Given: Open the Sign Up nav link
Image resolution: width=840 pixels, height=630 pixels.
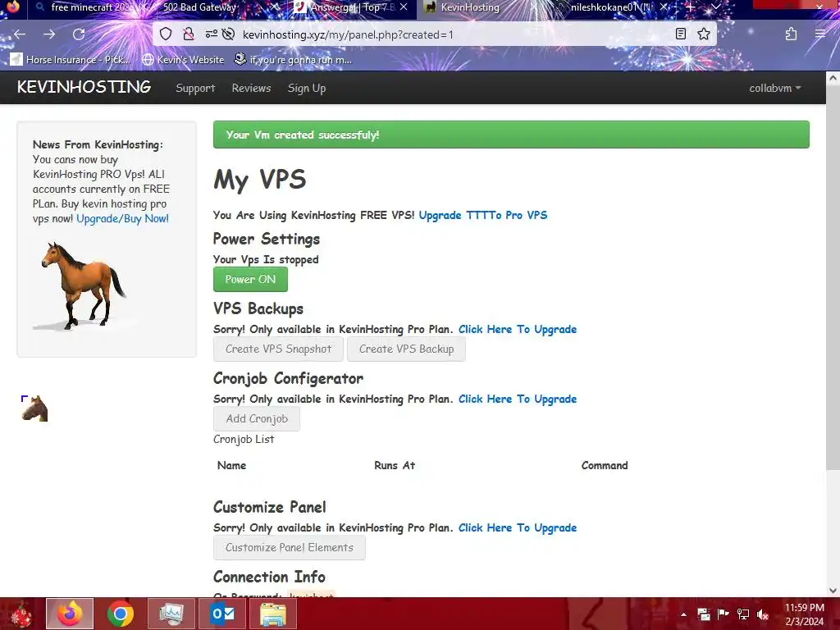Looking at the screenshot, I should [x=307, y=88].
